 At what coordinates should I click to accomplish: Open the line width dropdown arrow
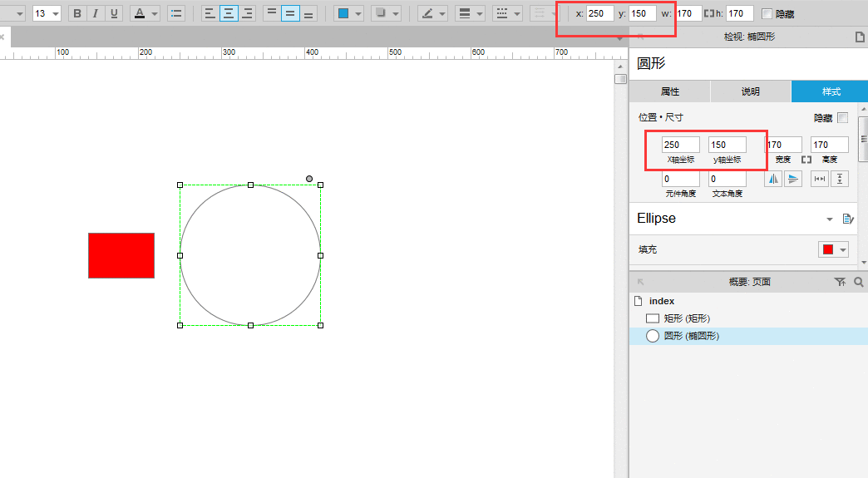(x=480, y=14)
